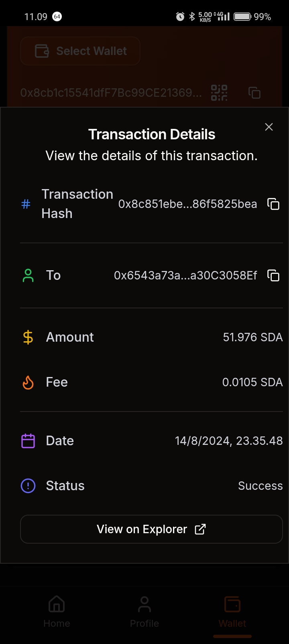Close the Transaction Details dialog
Image resolution: width=289 pixels, height=644 pixels.
coord(269,127)
